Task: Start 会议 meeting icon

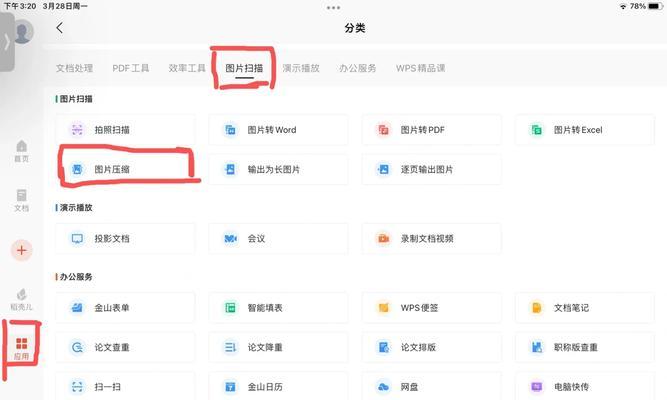Action: click(230, 238)
